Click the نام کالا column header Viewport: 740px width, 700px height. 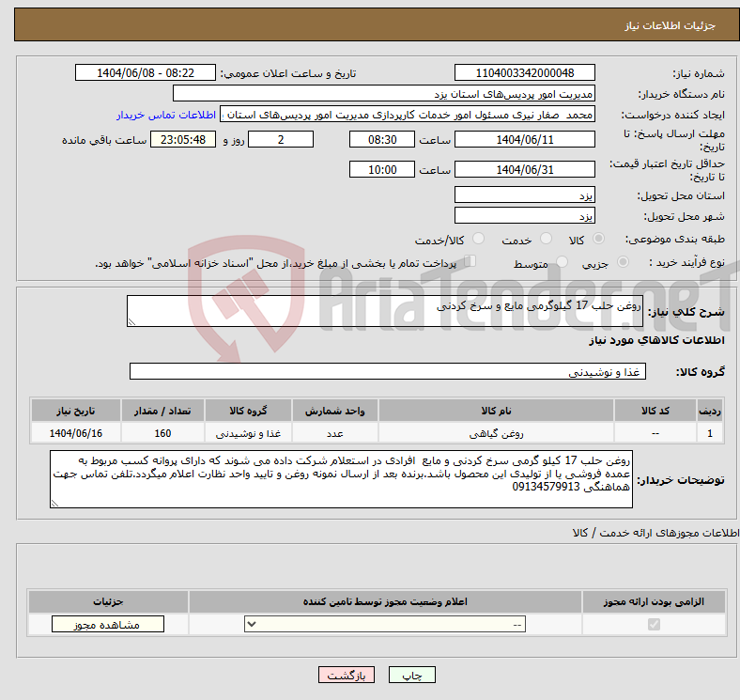pyautogui.click(x=495, y=412)
